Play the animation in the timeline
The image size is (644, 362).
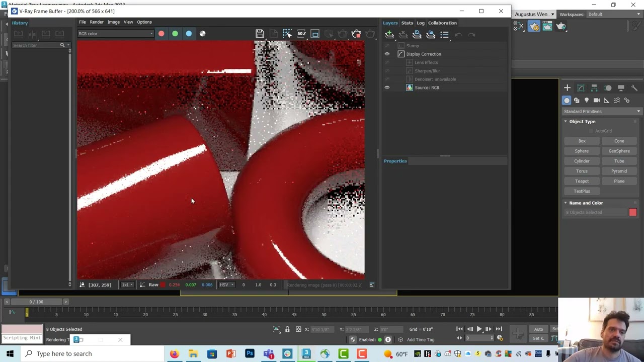479,329
